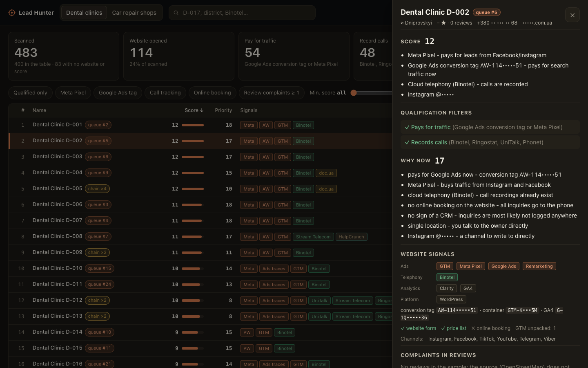This screenshot has width=588, height=368.
Task: Click the Dnipro phone number +380 in the panel header
Action: click(497, 23)
